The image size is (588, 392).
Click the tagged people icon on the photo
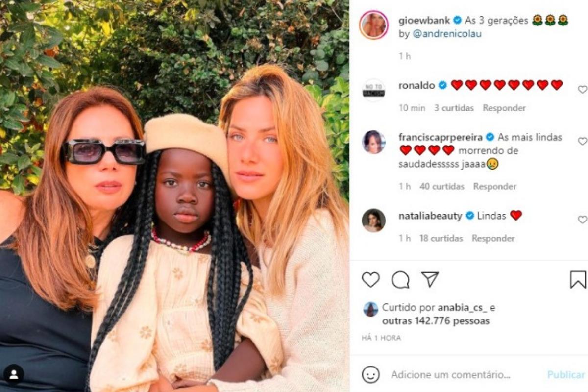click(14, 374)
